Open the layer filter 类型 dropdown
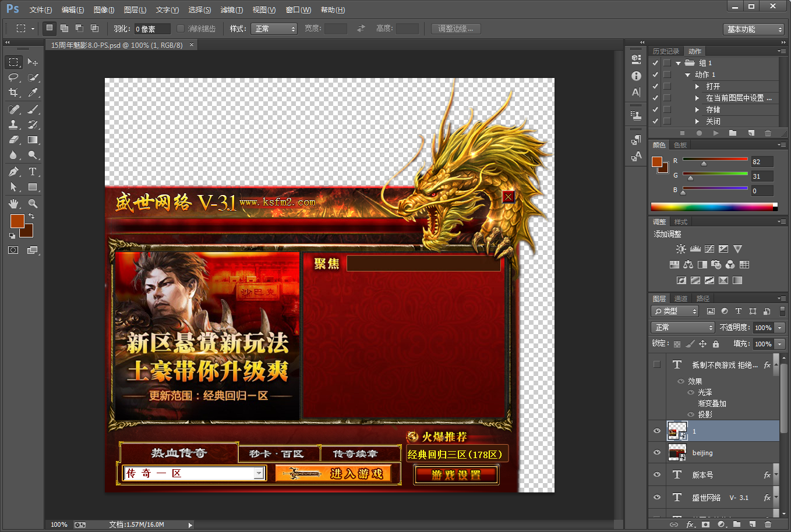This screenshot has width=791, height=532. tap(675, 311)
